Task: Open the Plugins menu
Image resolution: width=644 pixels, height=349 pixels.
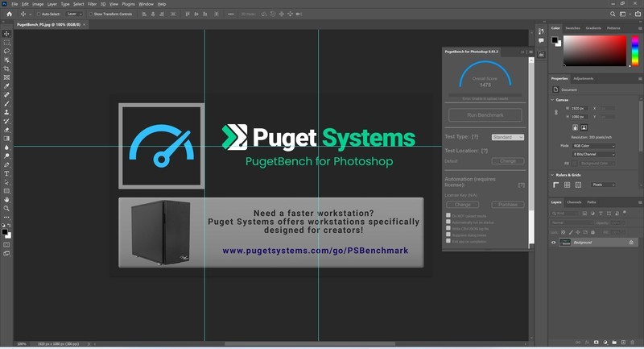Action: click(128, 4)
